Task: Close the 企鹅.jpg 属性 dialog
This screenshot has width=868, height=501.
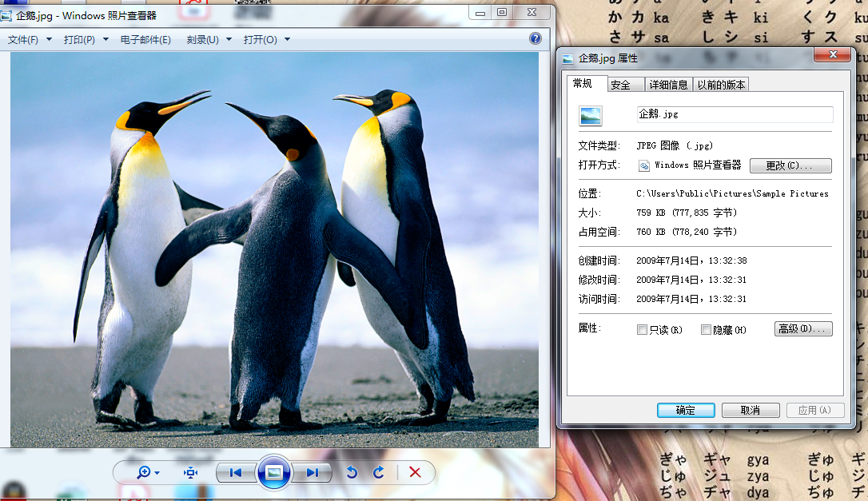Action: pyautogui.click(x=833, y=54)
